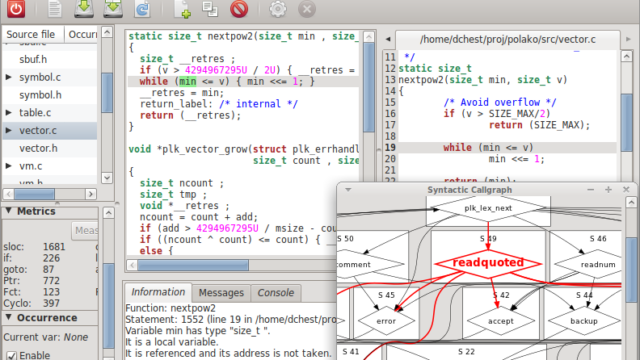Click the duplicate windows copy icon

pyautogui.click(x=210, y=9)
